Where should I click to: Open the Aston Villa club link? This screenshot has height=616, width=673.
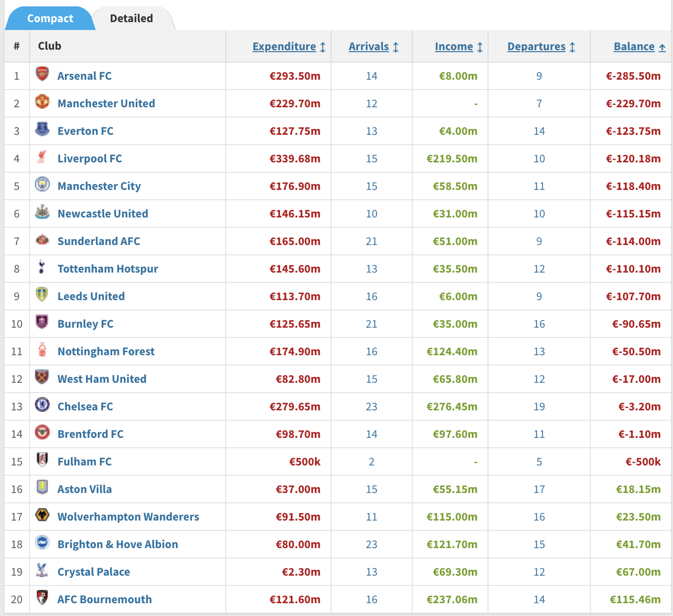pos(85,489)
